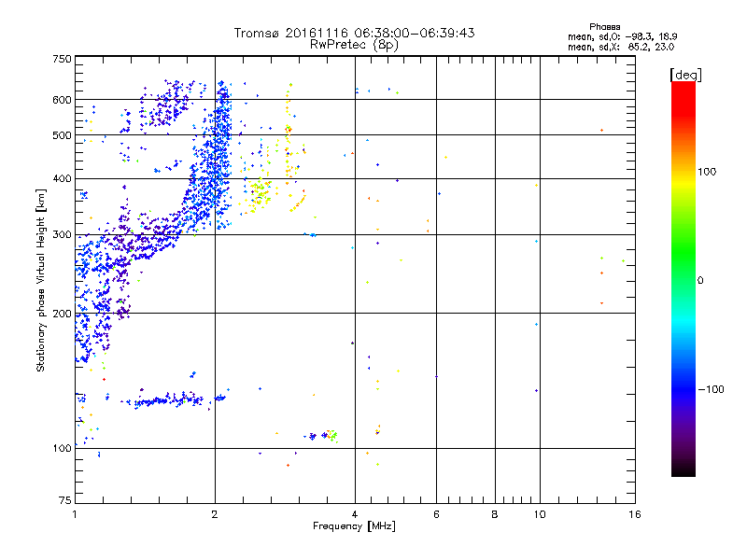Click the 'Frequency [MHz]' axis label

(x=354, y=526)
